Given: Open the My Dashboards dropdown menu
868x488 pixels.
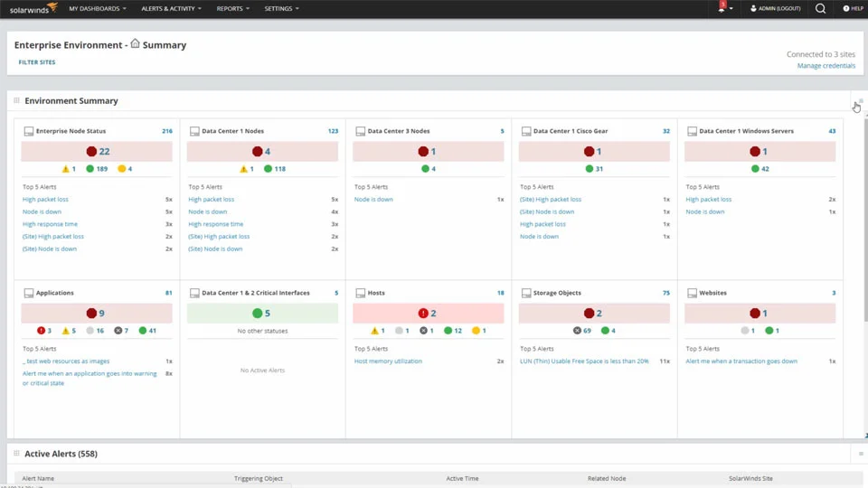Looking at the screenshot, I should pyautogui.click(x=98, y=8).
